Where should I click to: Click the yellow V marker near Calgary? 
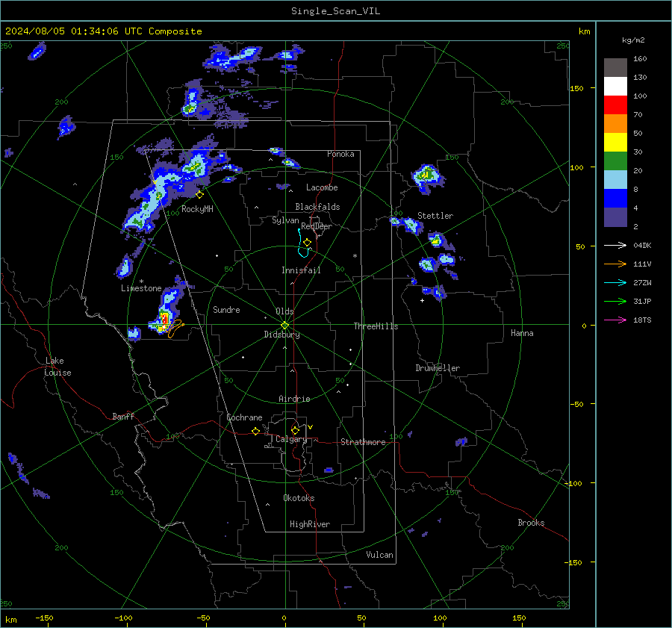[311, 427]
